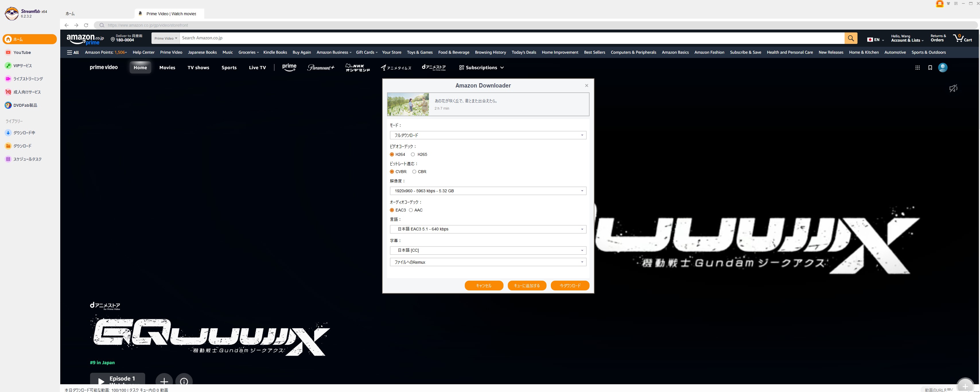Open Returns & Orders link

[938, 38]
